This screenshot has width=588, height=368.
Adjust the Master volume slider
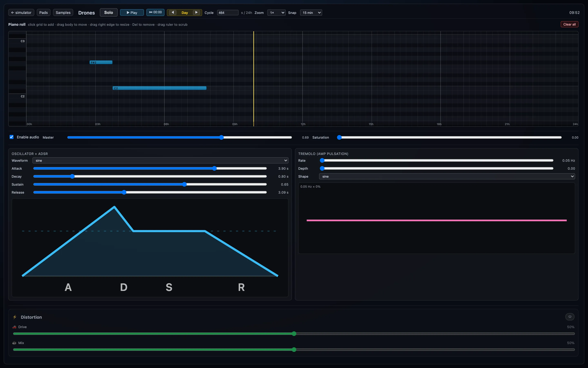pyautogui.click(x=179, y=138)
